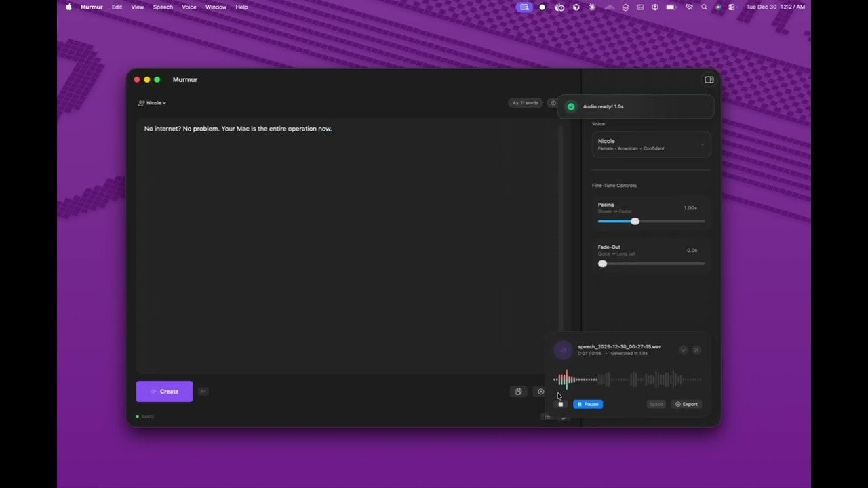
Task: Click the "Audio ready! 1.0s" notification text
Action: [x=603, y=106]
